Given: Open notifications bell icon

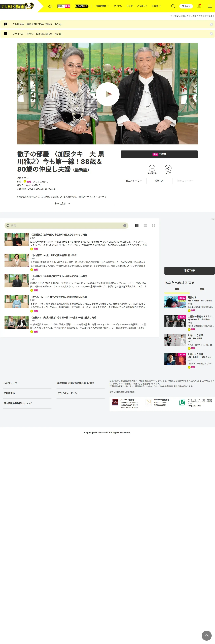Looking at the screenshot, I should tap(199, 6).
